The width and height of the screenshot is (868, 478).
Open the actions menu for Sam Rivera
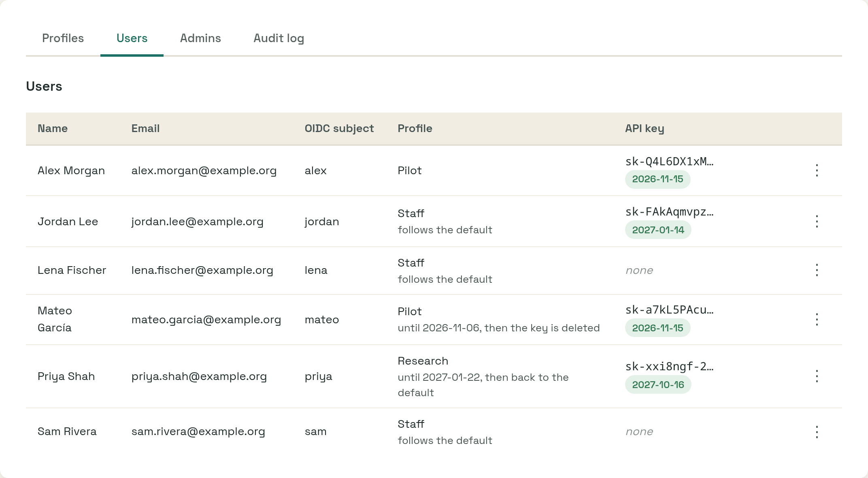pyautogui.click(x=817, y=432)
